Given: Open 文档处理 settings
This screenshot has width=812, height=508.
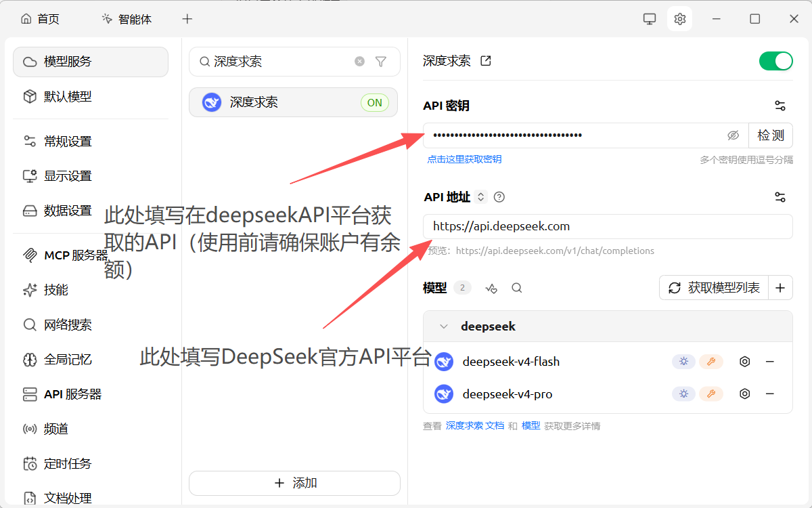Looking at the screenshot, I should [91, 499].
